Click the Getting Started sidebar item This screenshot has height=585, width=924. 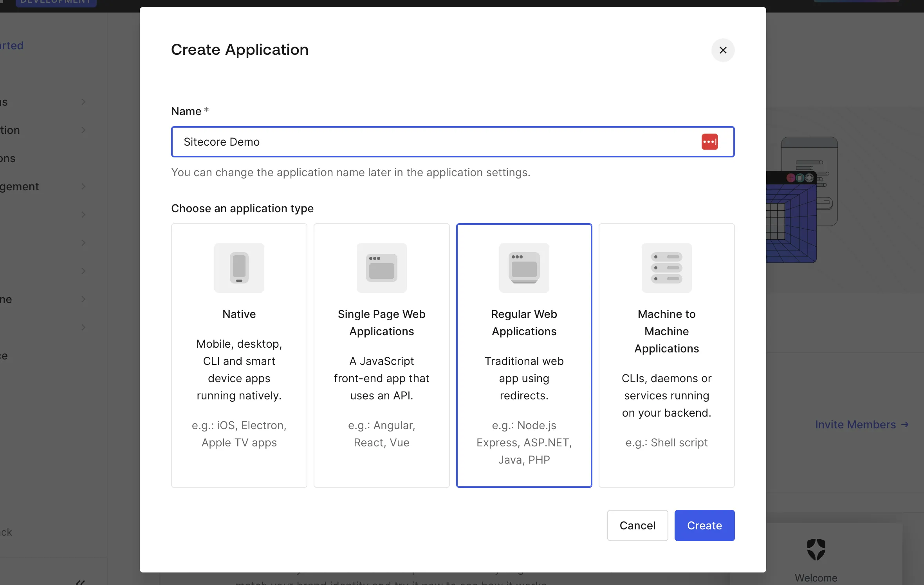pyautogui.click(x=11, y=44)
